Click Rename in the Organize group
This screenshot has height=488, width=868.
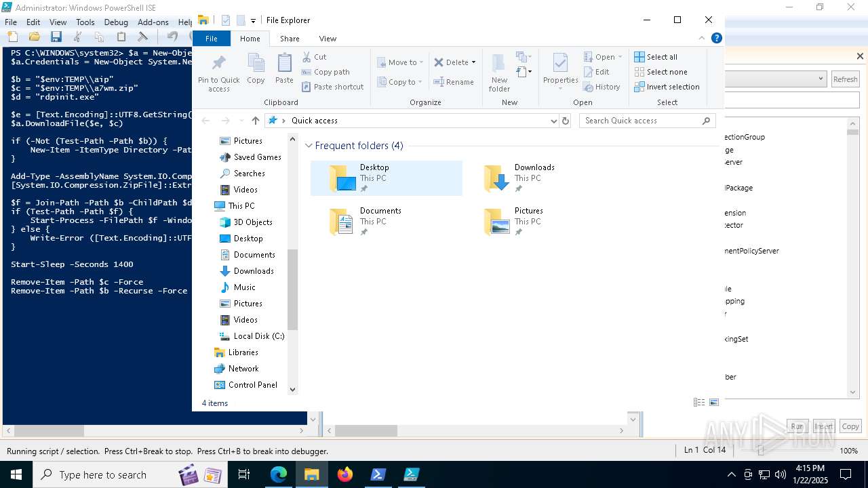[454, 82]
